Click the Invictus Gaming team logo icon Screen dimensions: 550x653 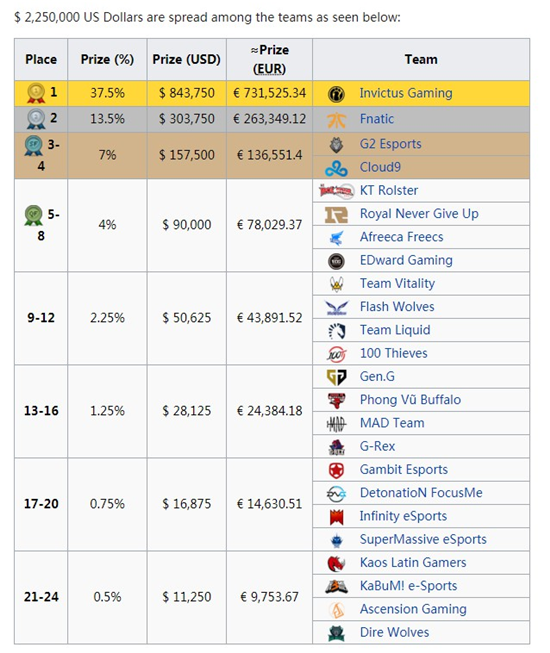tap(336, 93)
